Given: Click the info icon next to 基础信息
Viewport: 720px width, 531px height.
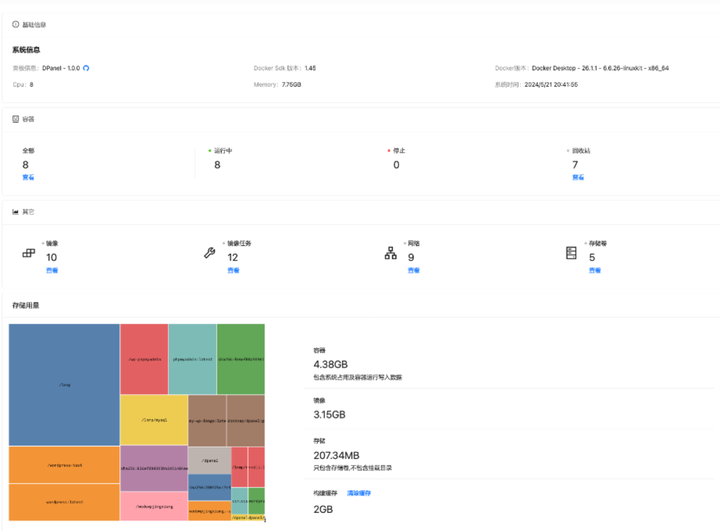Looking at the screenshot, I should pos(16,24).
